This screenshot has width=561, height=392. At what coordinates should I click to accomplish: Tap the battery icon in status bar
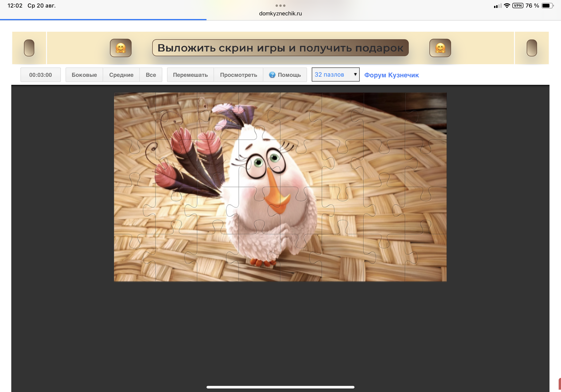[548, 5]
